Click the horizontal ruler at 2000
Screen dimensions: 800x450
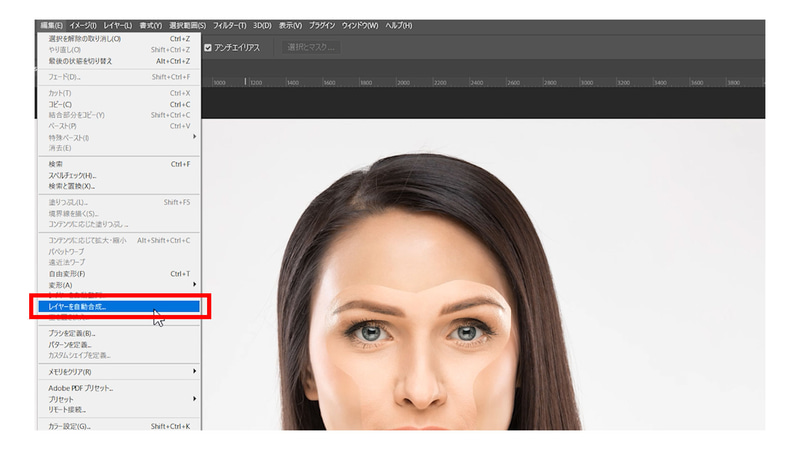click(x=403, y=82)
